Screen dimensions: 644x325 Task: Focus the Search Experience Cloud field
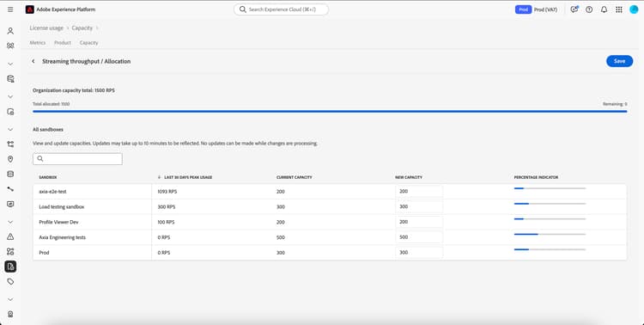click(282, 9)
